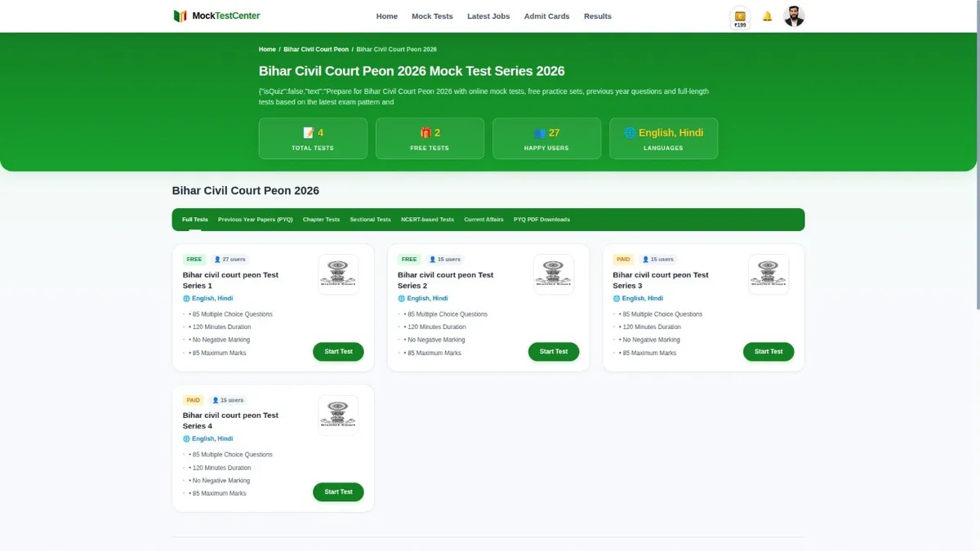Start Test for Test Series 3
This screenshot has height=551, width=980.
click(x=768, y=352)
